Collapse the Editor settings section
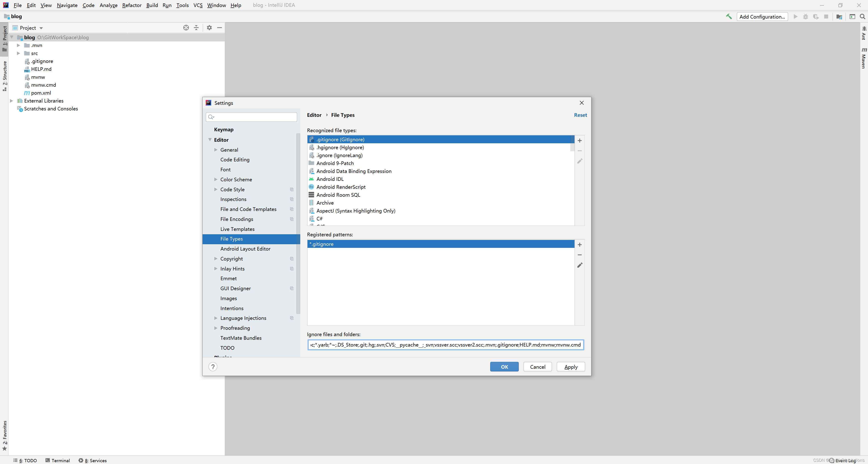The width and height of the screenshot is (868, 464). 210,140
